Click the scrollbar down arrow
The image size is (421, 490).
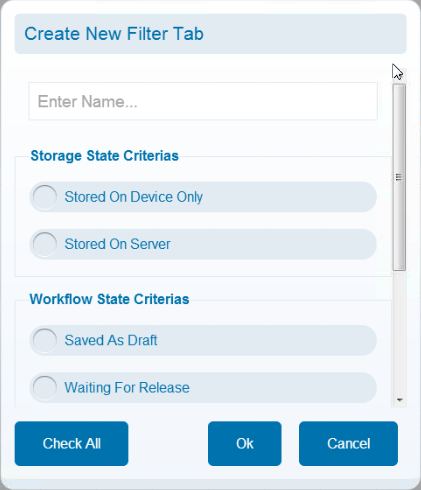[x=400, y=400]
